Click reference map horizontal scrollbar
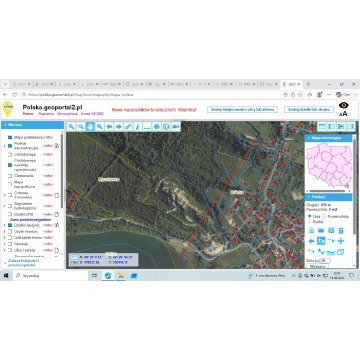The width and height of the screenshot is (360, 360). [x=326, y=191]
